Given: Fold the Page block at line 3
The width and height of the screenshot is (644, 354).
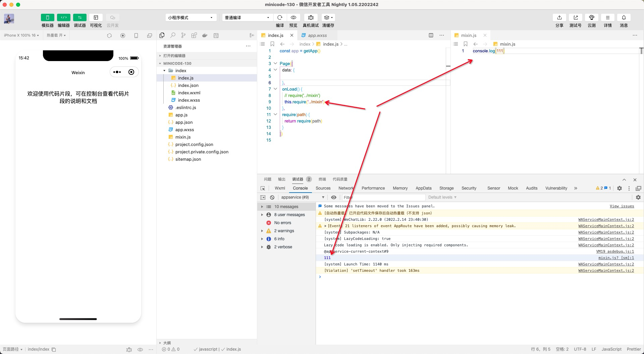Looking at the screenshot, I should point(275,63).
